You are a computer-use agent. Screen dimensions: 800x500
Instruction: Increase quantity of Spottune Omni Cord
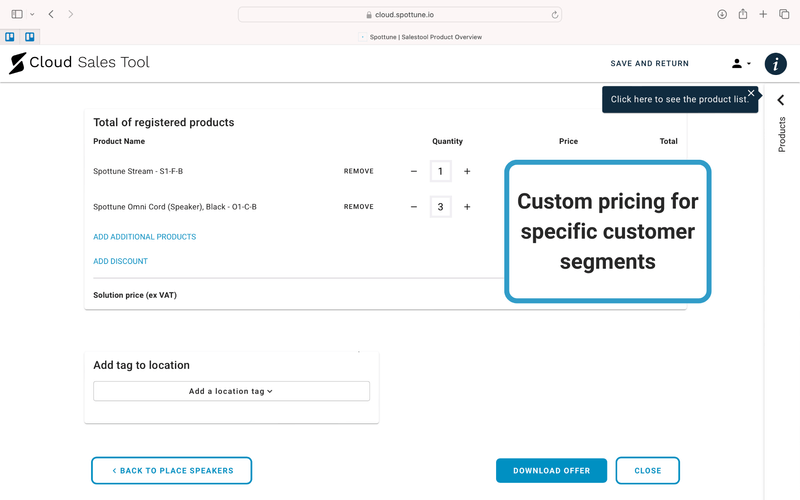coord(467,207)
